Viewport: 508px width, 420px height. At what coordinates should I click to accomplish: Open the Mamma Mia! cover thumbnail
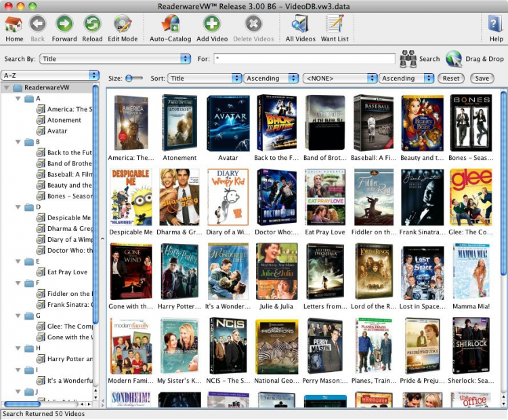click(x=471, y=271)
